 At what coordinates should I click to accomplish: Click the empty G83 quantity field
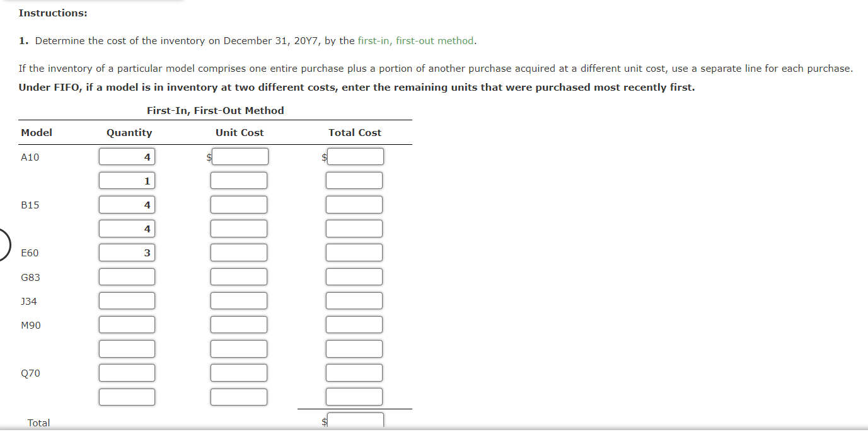point(127,276)
